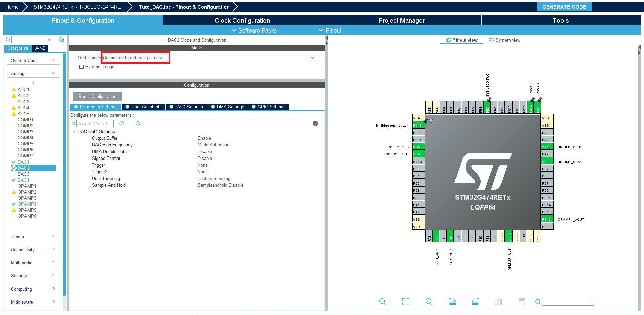Image resolution: width=644 pixels, height=315 pixels.
Task: Click the parameter Search (Ctrl+F) field
Action: (95, 123)
